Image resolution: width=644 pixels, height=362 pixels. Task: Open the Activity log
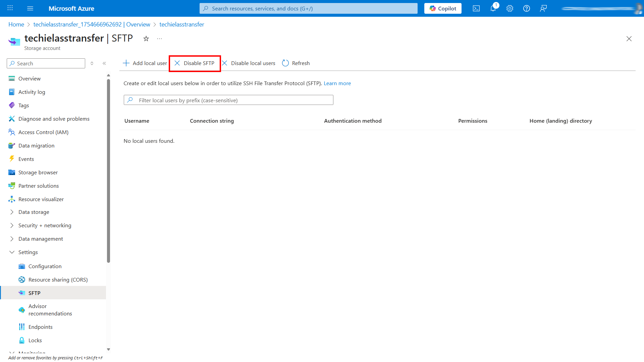(x=32, y=92)
